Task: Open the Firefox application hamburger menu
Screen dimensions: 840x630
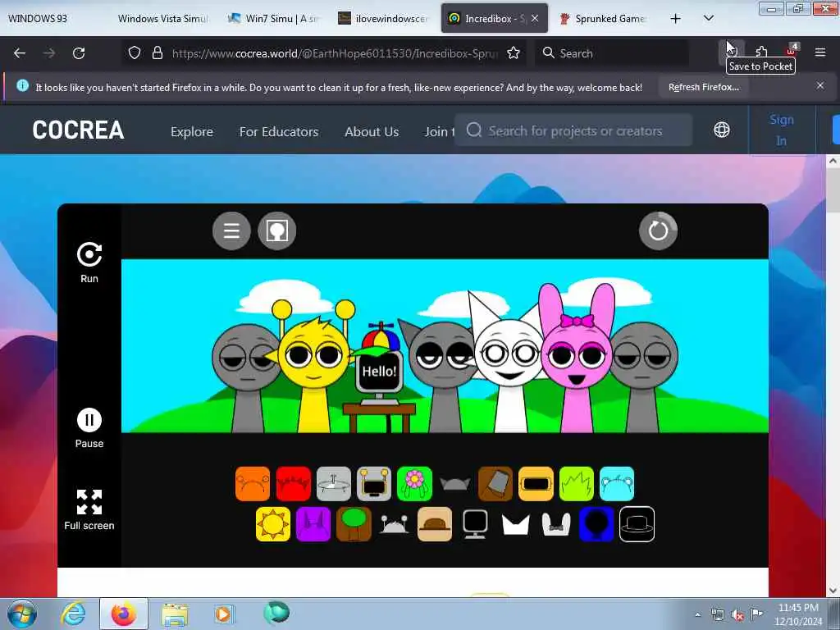Action: 820,52
